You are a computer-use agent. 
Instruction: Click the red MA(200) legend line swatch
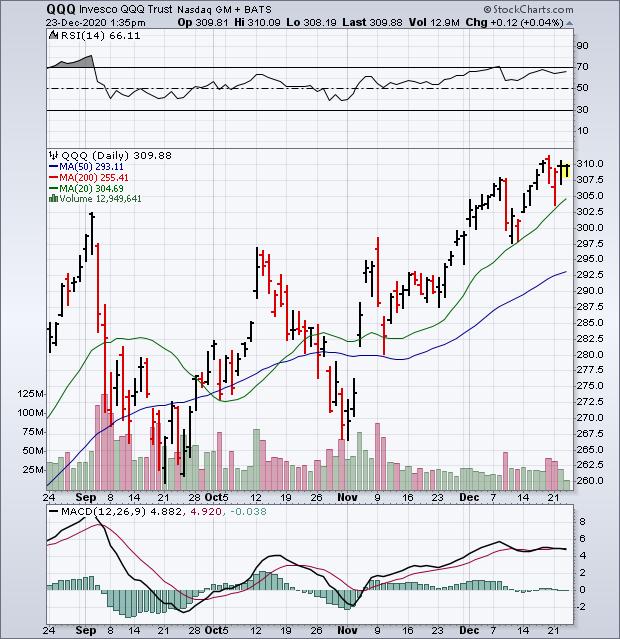[53, 178]
